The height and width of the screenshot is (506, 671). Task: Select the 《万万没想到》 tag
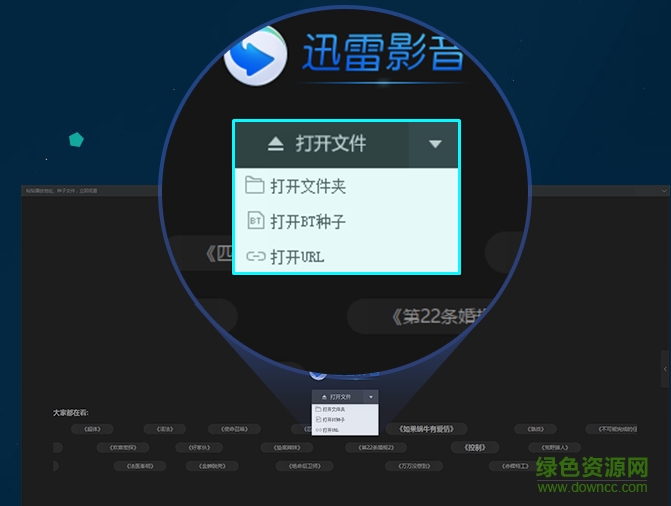pyautogui.click(x=414, y=466)
